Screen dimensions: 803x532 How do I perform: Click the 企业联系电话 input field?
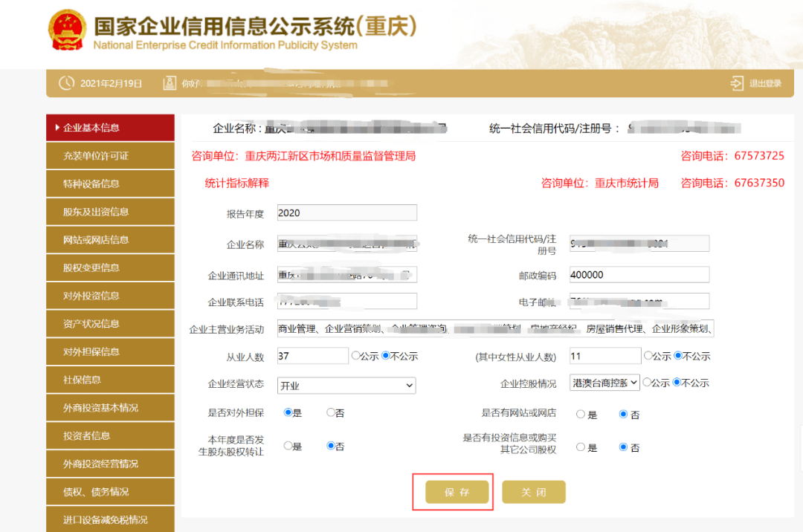click(346, 302)
